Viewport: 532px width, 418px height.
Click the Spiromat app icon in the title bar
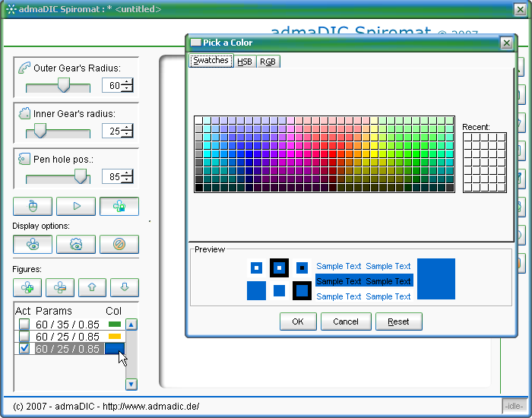11,9
